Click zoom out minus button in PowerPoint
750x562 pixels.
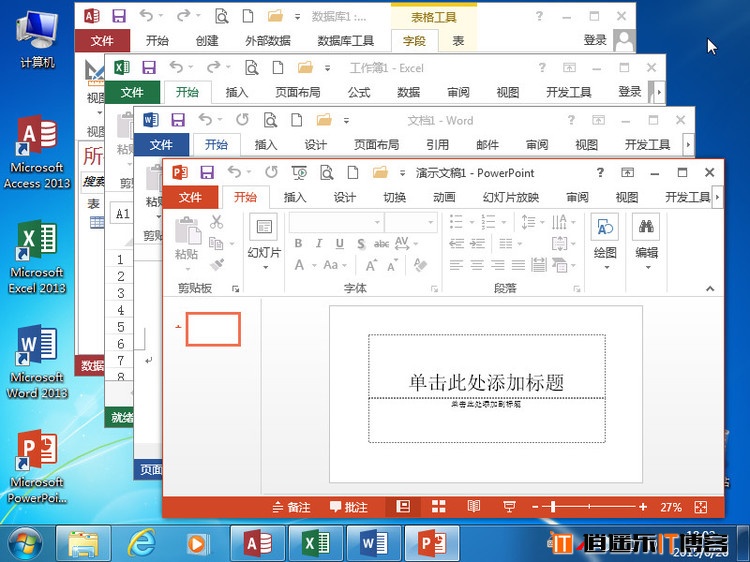click(x=535, y=507)
